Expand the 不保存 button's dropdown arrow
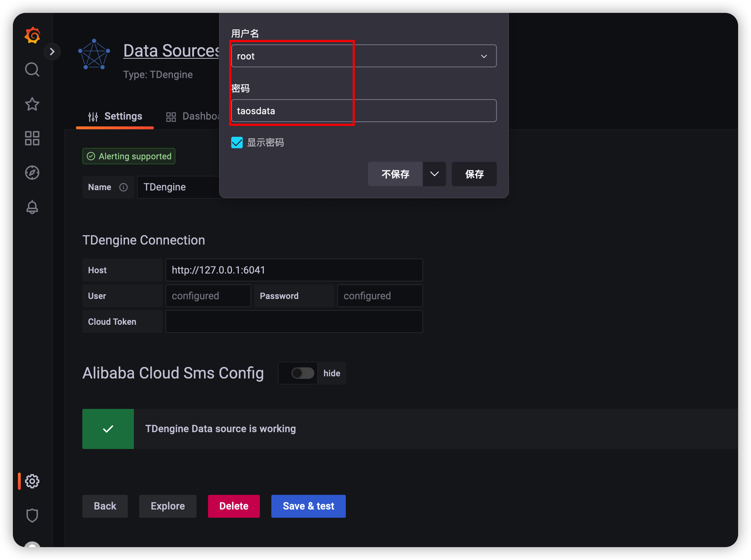 [x=434, y=174]
